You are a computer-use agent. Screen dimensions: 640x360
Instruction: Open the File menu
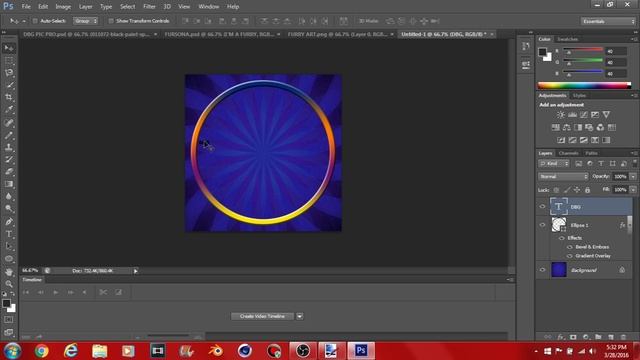tap(26, 7)
